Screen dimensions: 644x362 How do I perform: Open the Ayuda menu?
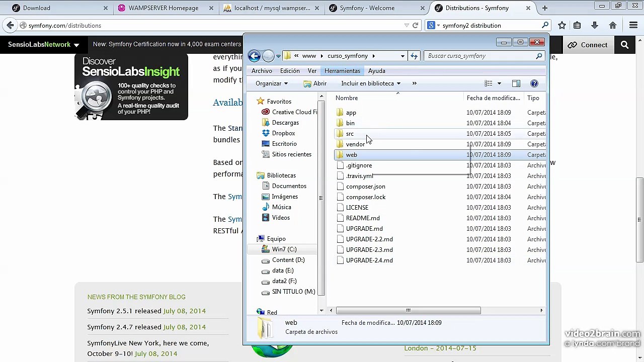tap(377, 71)
